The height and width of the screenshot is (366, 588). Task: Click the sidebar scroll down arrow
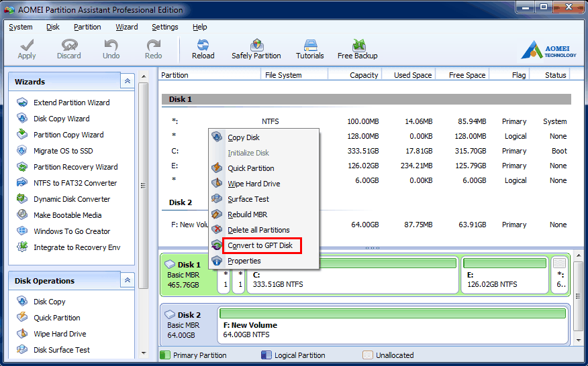[x=143, y=353]
